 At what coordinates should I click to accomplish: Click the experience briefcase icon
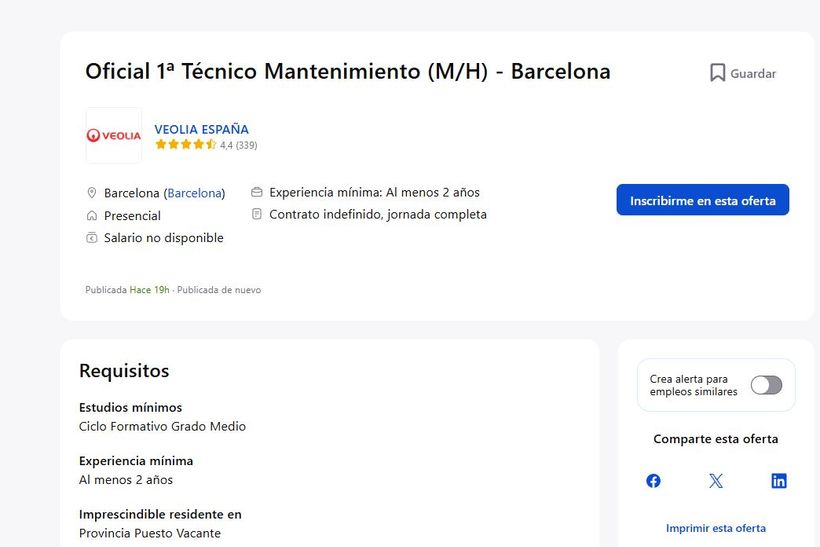pyautogui.click(x=257, y=192)
